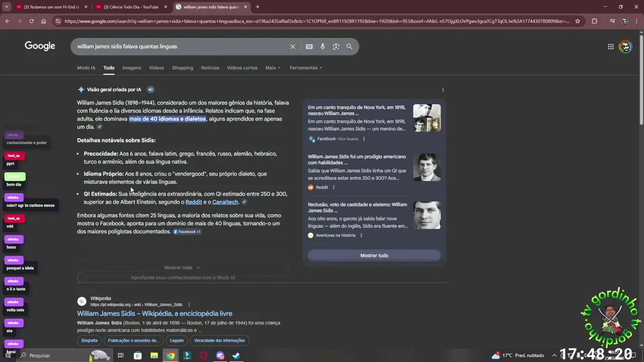Open the Google account profile avatar
The image size is (644, 362).
[625, 47]
